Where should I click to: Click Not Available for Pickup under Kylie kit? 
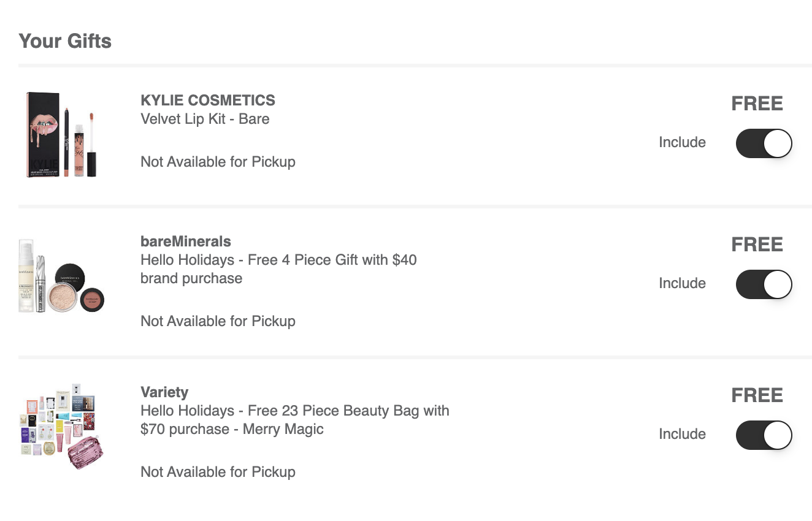coord(218,162)
